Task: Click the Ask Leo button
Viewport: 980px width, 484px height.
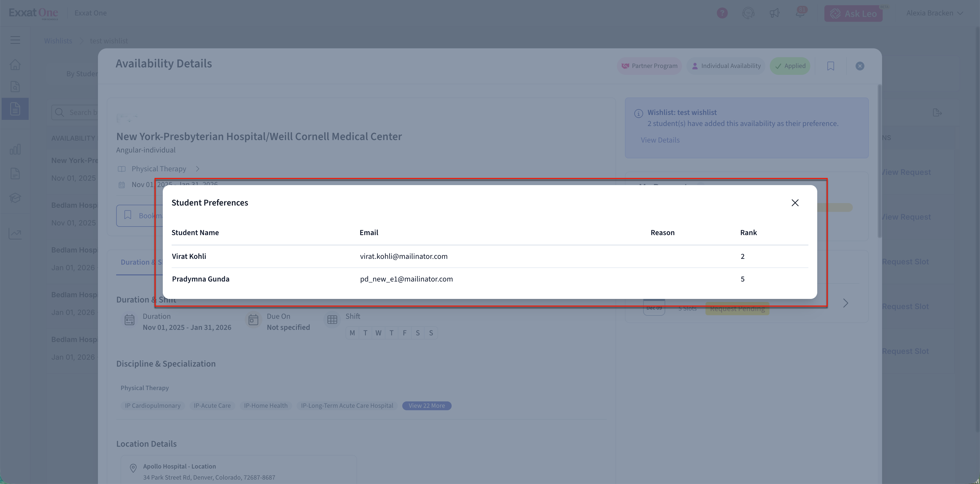Action: pos(853,14)
